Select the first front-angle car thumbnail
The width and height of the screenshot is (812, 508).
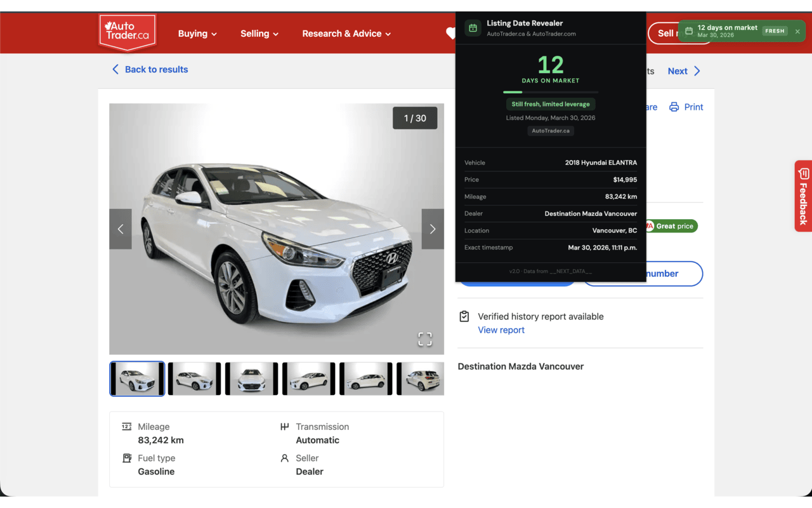click(137, 378)
